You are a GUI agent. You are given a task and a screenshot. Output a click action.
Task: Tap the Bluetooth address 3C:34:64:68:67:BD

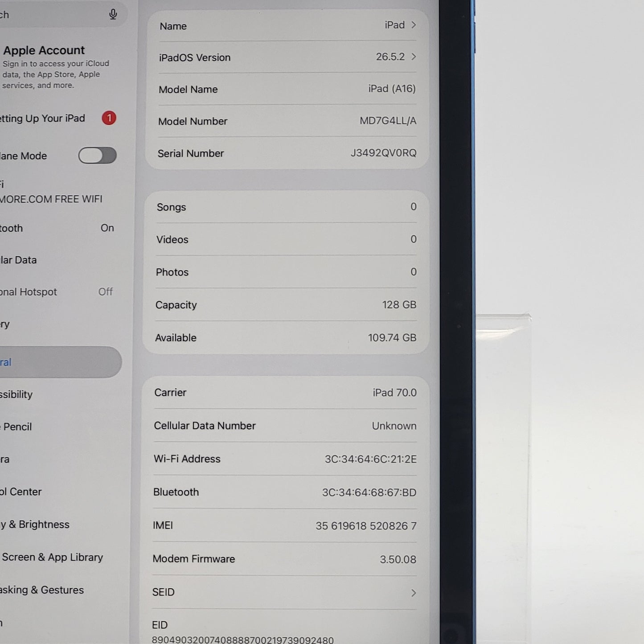pos(369,492)
